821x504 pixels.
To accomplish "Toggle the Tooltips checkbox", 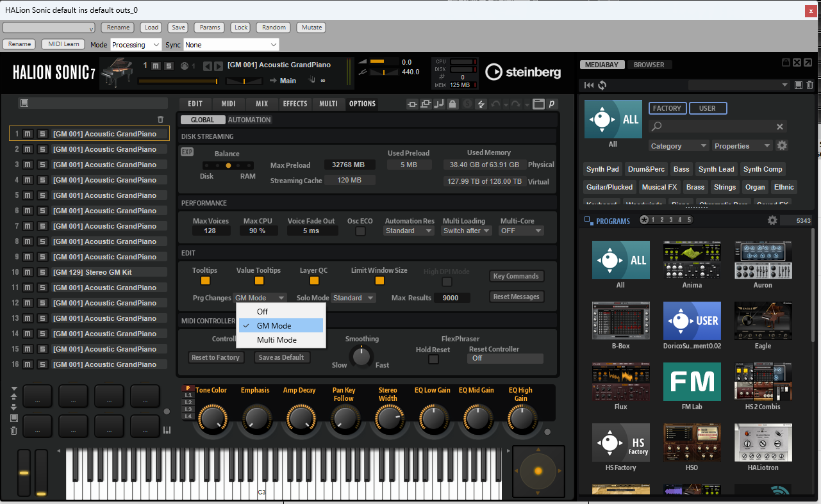I will (x=205, y=280).
